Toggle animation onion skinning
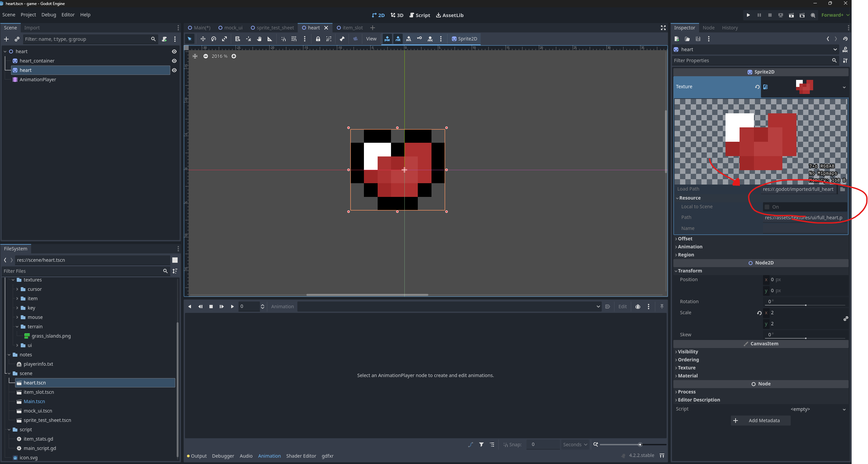Viewport: 868px width, 464px height. click(638, 307)
